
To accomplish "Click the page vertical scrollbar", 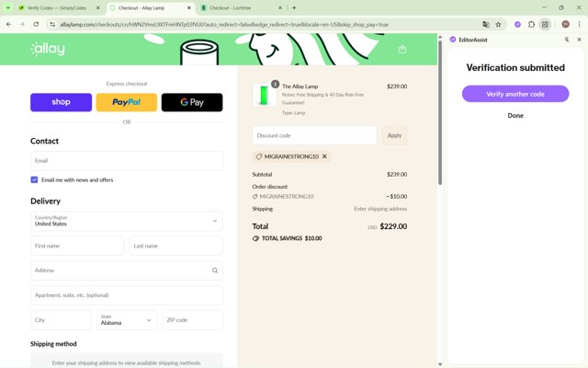I will tap(440, 112).
